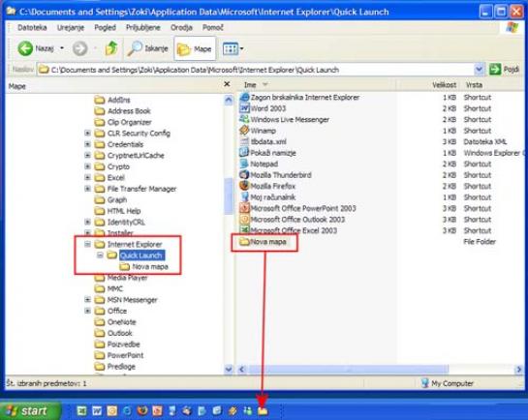Open the Iskanje search tool
The width and height of the screenshot is (528, 420).
(x=147, y=48)
